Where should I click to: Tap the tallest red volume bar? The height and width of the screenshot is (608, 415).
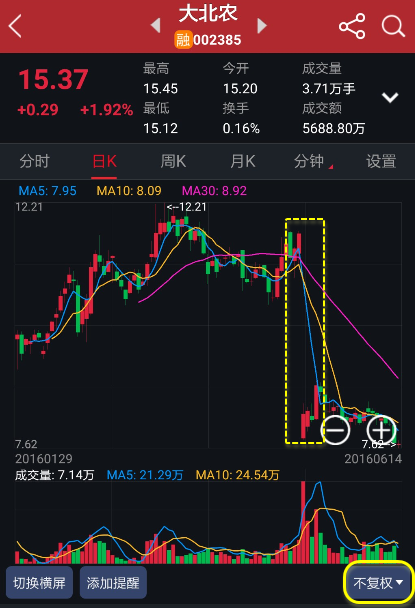[303, 522]
